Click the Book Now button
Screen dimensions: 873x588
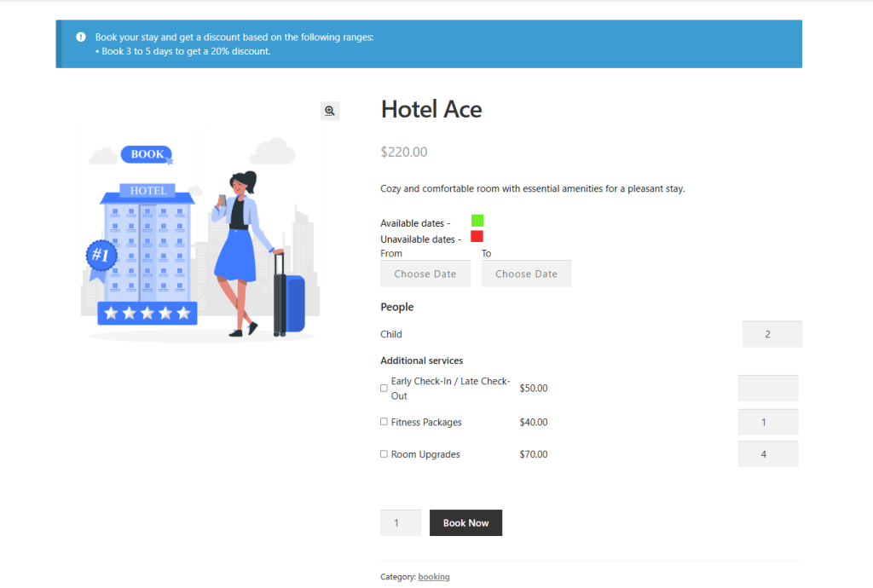point(465,522)
